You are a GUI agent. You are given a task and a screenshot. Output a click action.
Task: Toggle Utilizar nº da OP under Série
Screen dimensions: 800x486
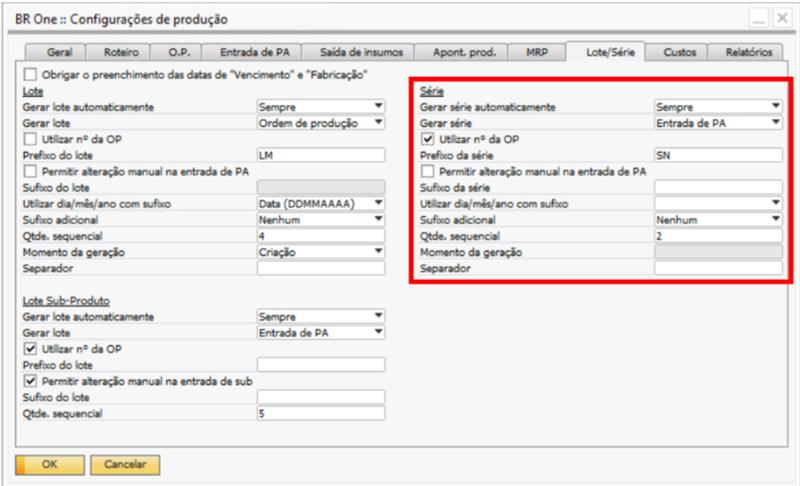tap(429, 139)
